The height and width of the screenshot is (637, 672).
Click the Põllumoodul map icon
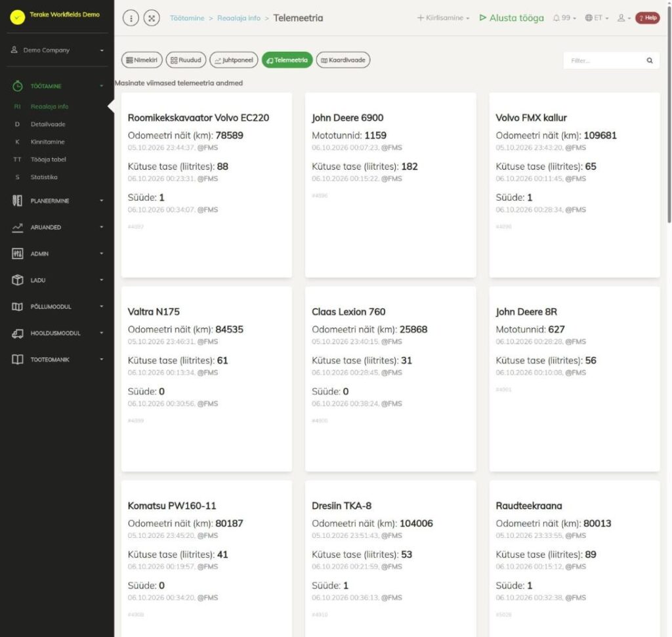[x=18, y=307]
